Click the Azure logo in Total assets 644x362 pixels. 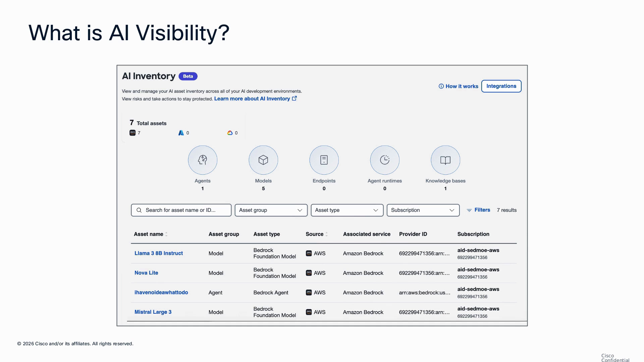pyautogui.click(x=181, y=133)
